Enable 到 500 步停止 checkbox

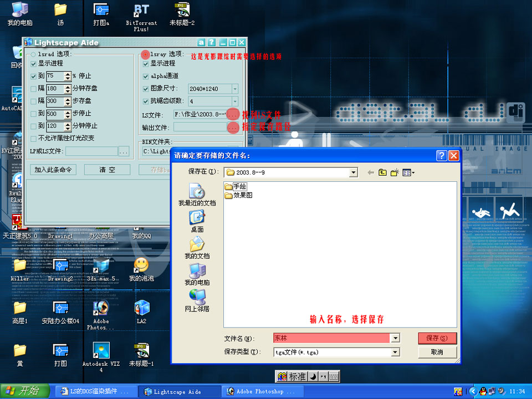click(x=33, y=114)
